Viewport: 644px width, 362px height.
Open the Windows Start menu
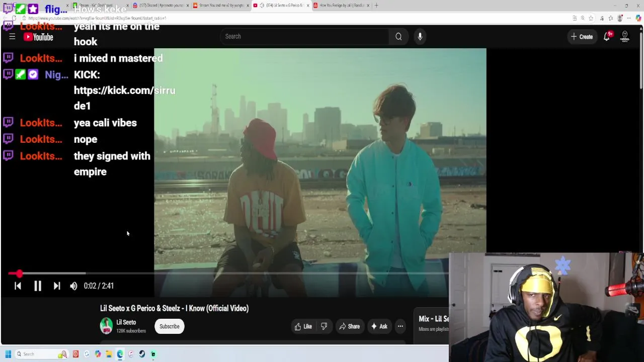pyautogui.click(x=8, y=354)
